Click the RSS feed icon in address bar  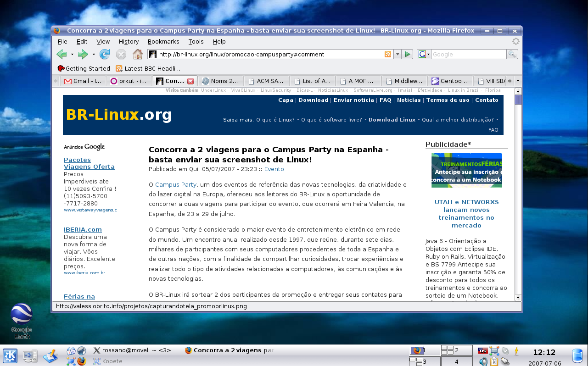[388, 54]
